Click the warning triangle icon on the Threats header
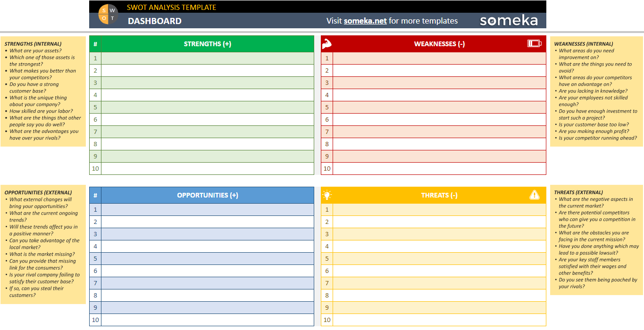This screenshot has width=644, height=330. [535, 195]
